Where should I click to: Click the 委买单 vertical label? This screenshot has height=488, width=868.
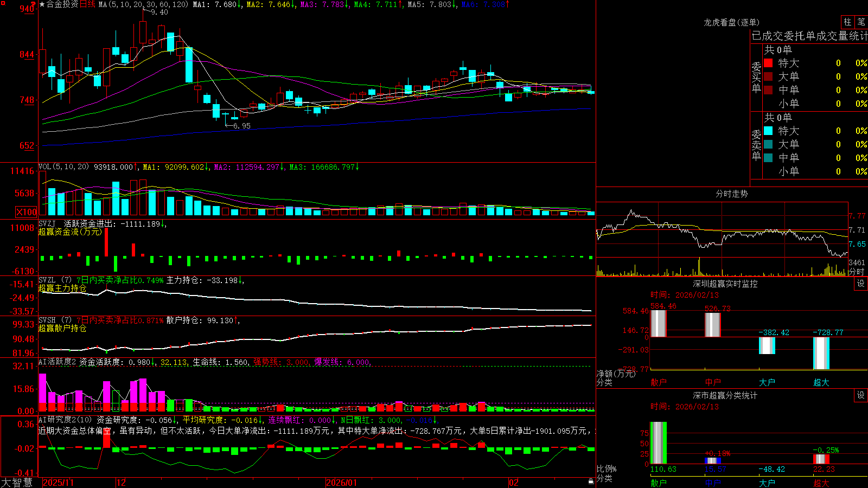coord(756,77)
